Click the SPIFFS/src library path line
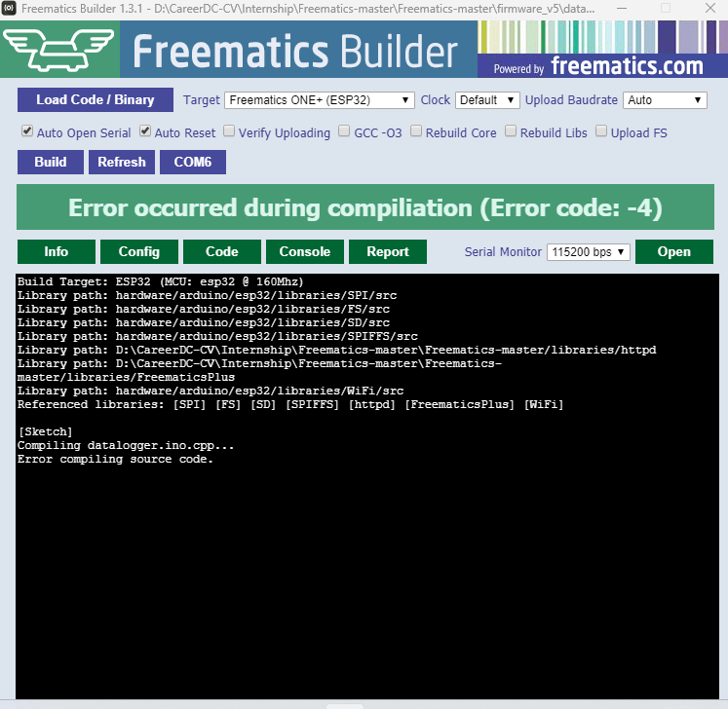728x709 pixels. [217, 336]
